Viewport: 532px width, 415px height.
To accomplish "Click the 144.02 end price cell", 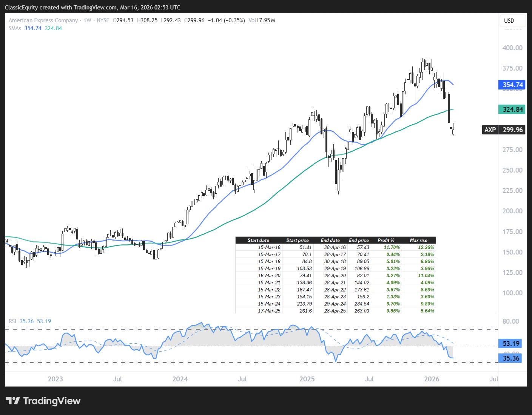I will click(361, 282).
